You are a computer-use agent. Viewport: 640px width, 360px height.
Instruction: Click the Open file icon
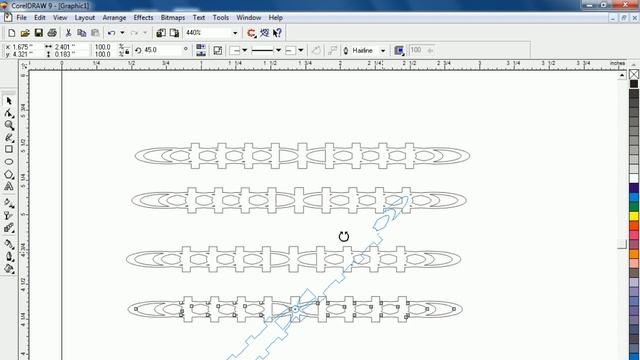25,33
